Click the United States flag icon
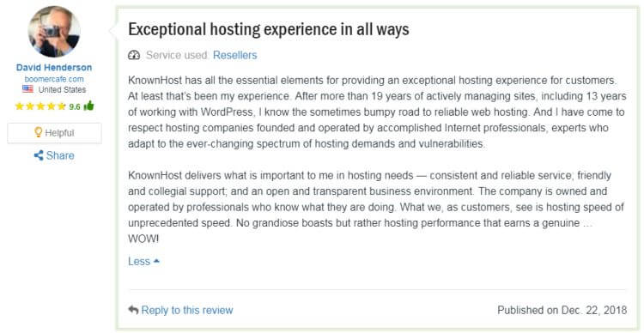This screenshot has height=333, width=644. coord(28,89)
